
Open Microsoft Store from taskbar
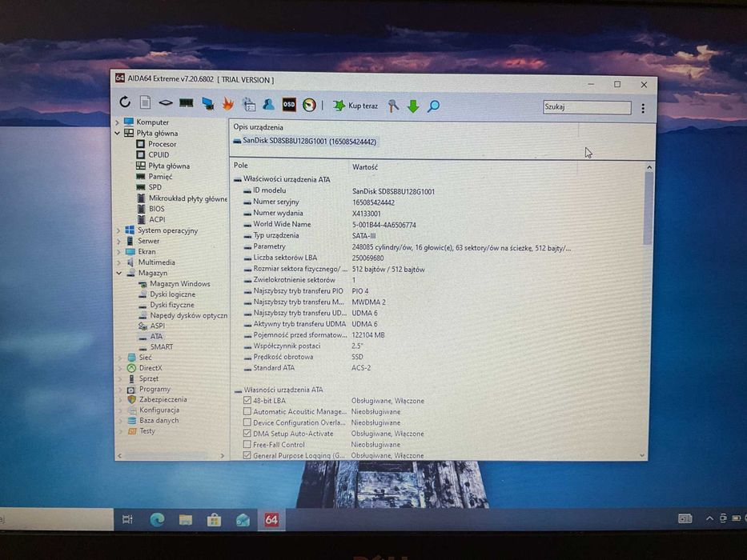click(x=214, y=520)
